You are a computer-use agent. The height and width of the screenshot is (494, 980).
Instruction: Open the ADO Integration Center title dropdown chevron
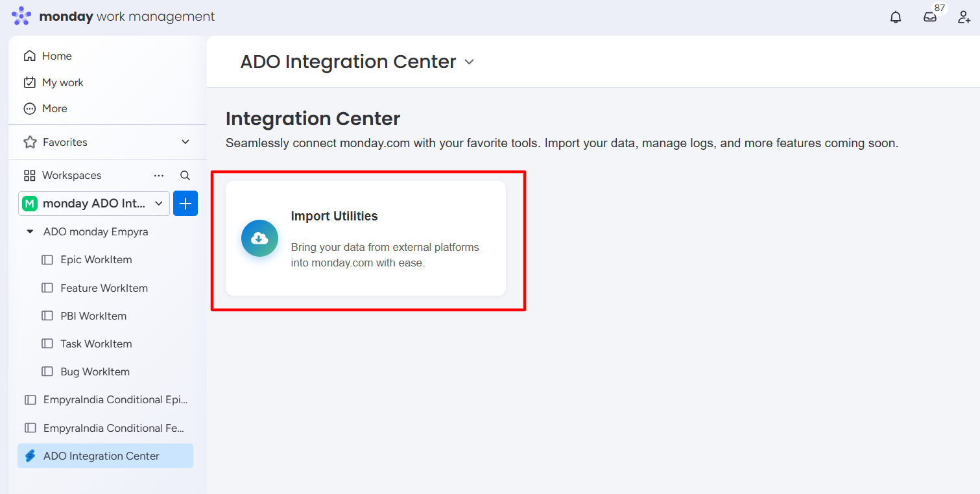click(470, 62)
